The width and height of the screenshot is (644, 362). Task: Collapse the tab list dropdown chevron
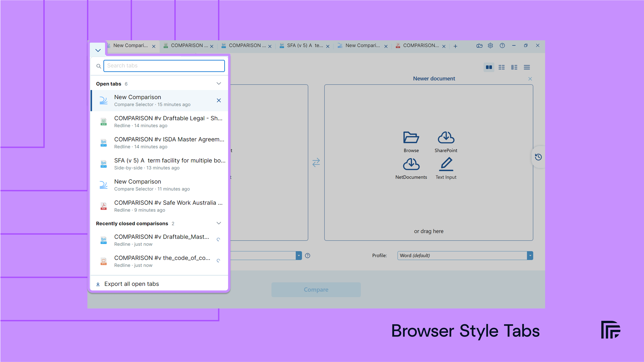[98, 50]
